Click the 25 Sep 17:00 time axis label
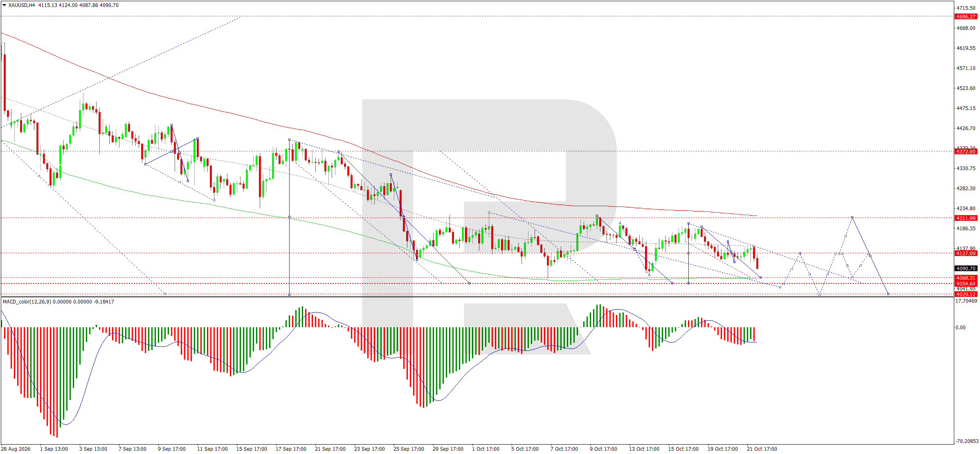The image size is (980, 454). tap(409, 449)
